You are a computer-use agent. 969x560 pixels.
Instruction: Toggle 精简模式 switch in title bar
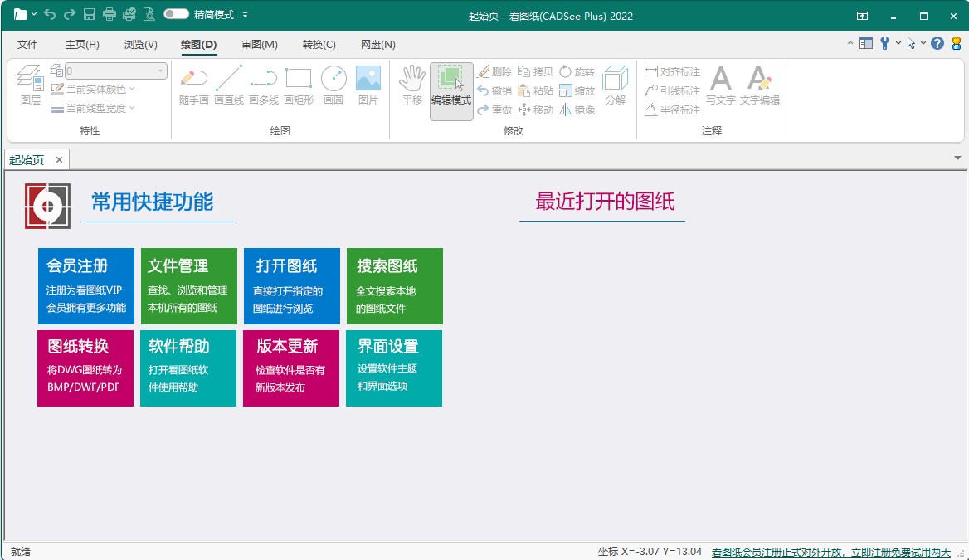point(177,14)
